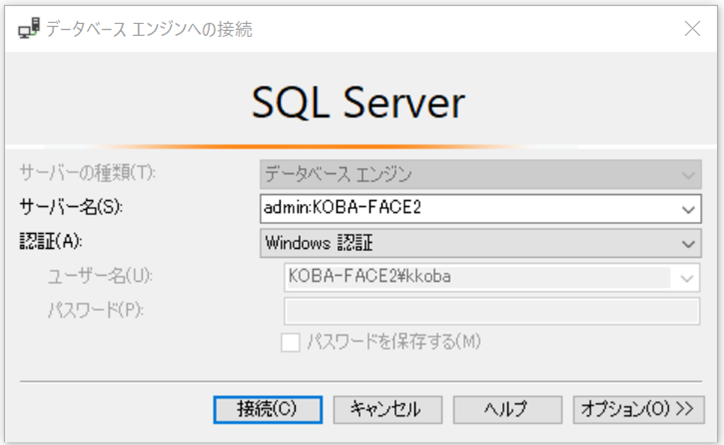This screenshot has height=445, width=724.
Task: Click the キャンセル button
Action: (x=388, y=409)
